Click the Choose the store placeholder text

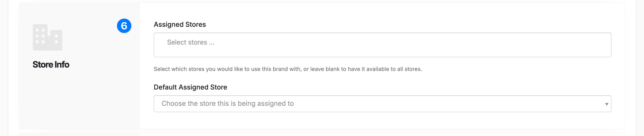[x=228, y=103]
